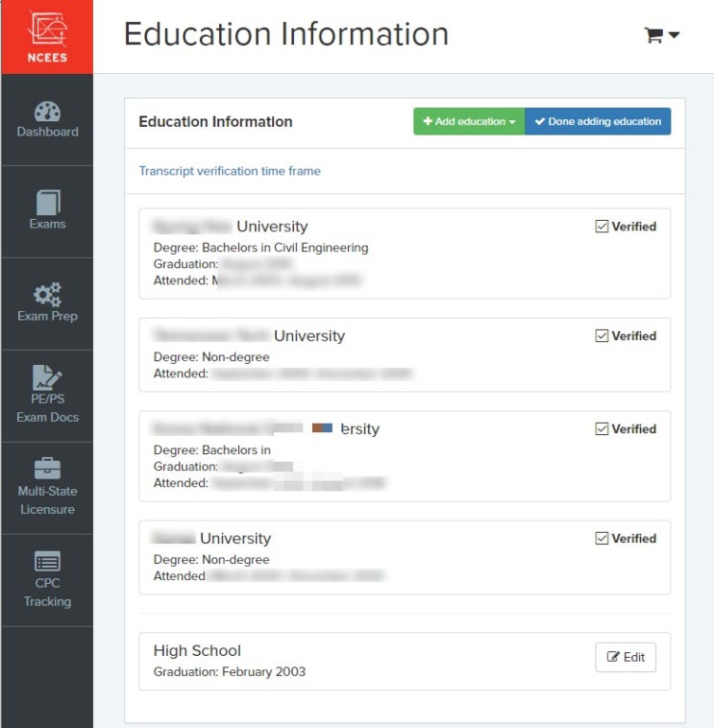Toggle Verified checkbox on second university entry
Image resolution: width=714 pixels, height=728 pixels.
coord(603,336)
